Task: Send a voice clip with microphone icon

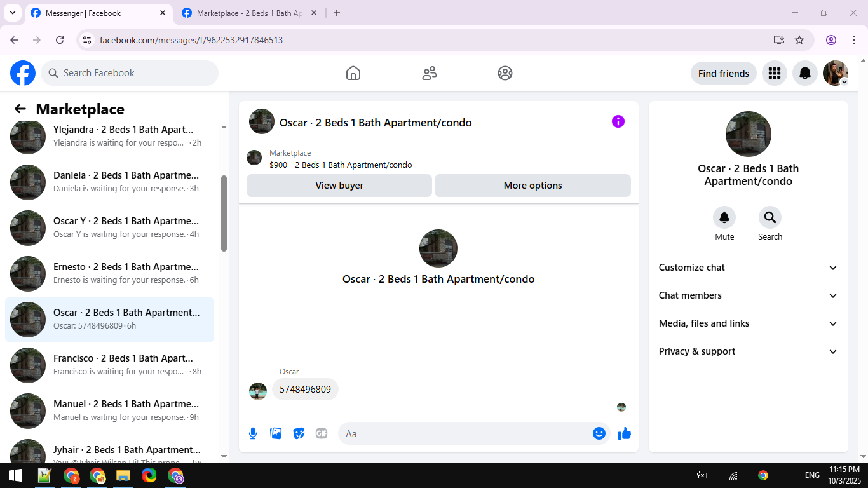Action: (x=253, y=433)
